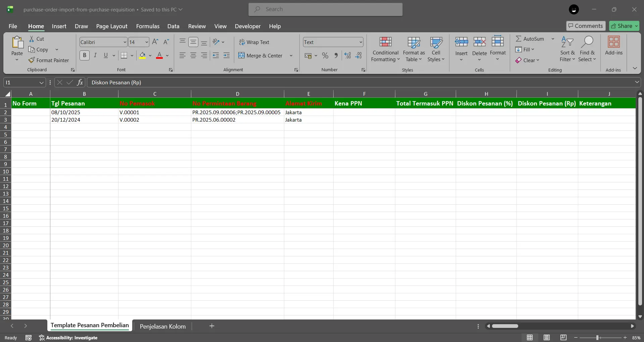The height and width of the screenshot is (342, 644).
Task: Click the Format Painter icon
Action: click(x=32, y=60)
